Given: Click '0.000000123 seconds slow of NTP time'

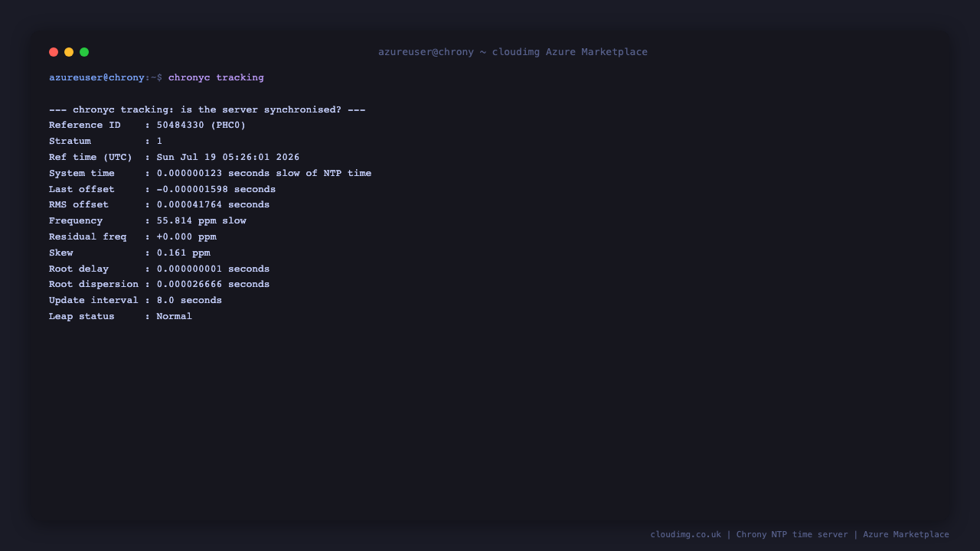Looking at the screenshot, I should 264,173.
